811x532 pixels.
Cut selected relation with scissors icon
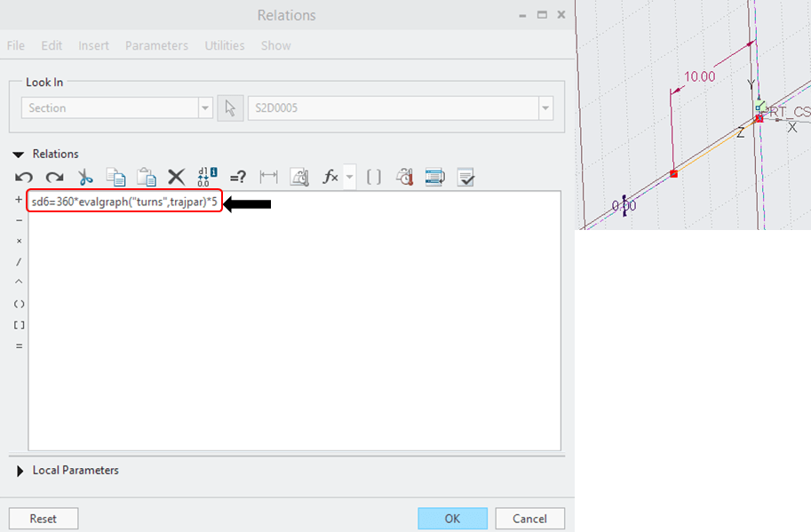point(85,177)
